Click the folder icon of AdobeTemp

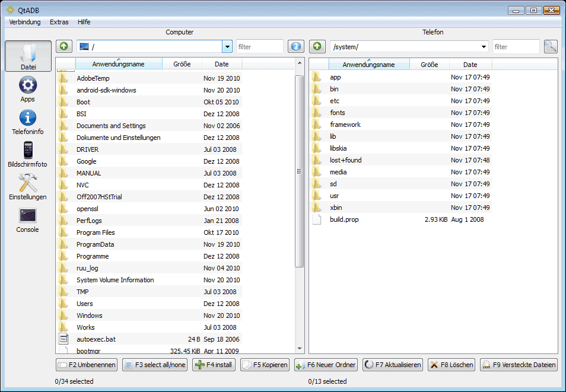pos(63,78)
